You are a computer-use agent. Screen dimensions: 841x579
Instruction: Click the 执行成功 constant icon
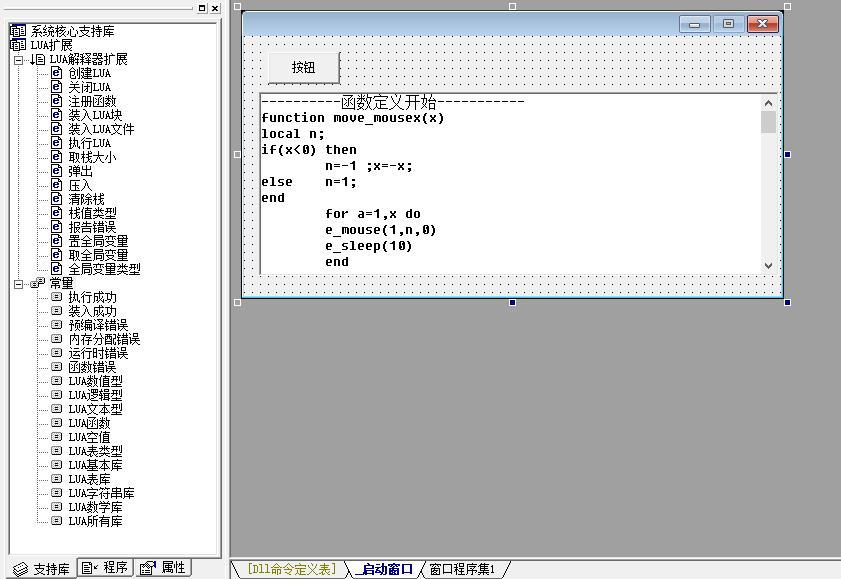(x=57, y=296)
